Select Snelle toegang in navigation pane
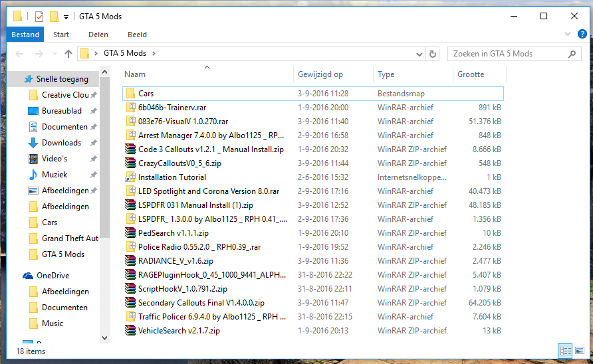The image size is (593, 364). pyautogui.click(x=62, y=79)
